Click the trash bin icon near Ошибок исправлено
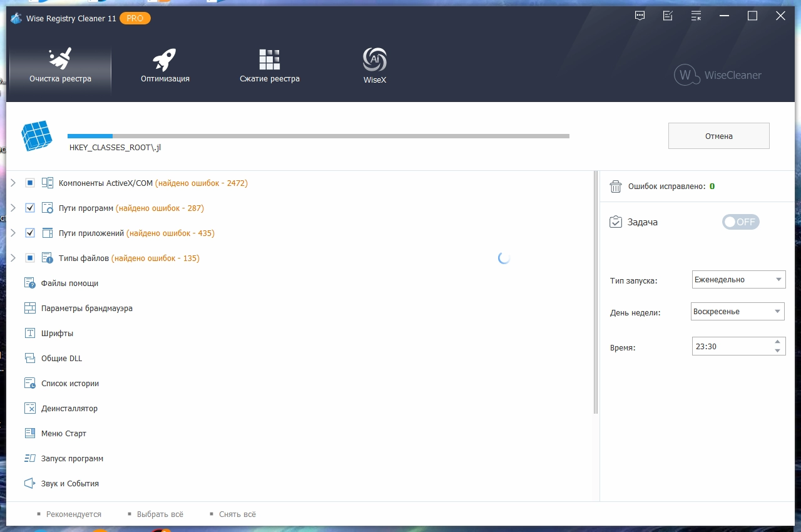 coord(616,187)
